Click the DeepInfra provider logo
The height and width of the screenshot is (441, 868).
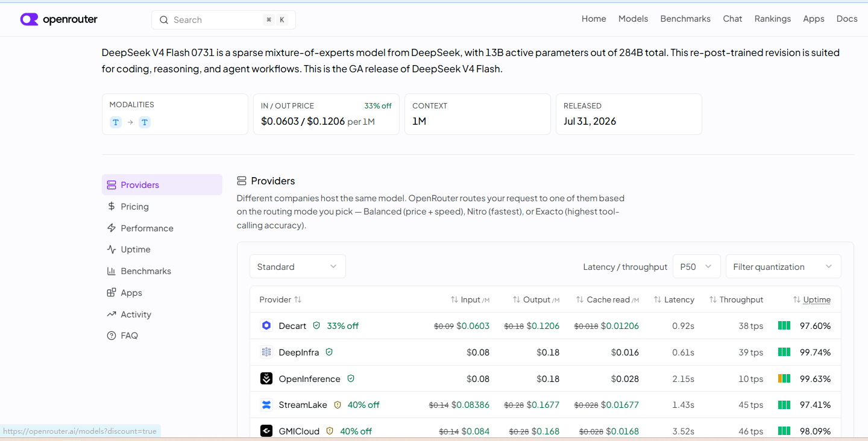(266, 352)
